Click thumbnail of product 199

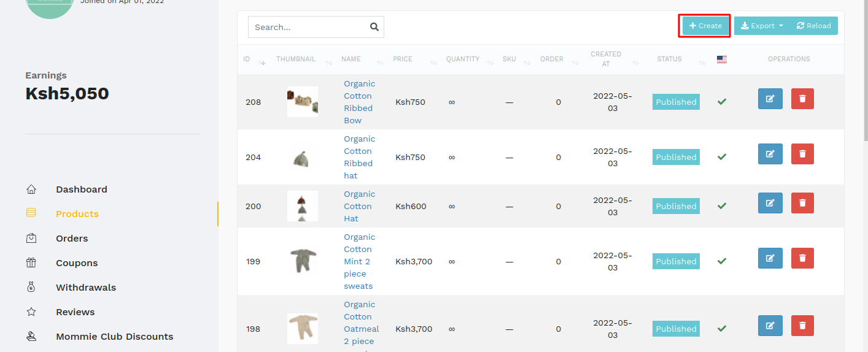pos(303,261)
